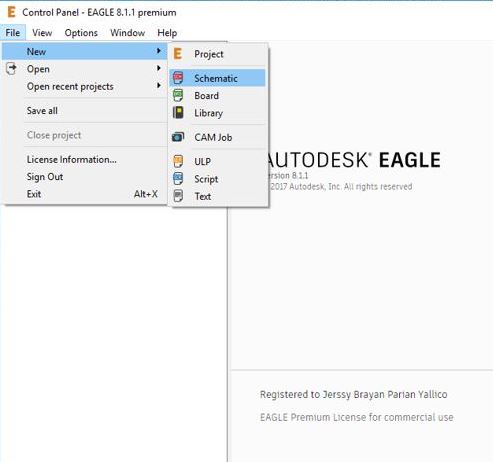This screenshot has height=462, width=493.
Task: Choose Save all
Action: tap(85, 111)
